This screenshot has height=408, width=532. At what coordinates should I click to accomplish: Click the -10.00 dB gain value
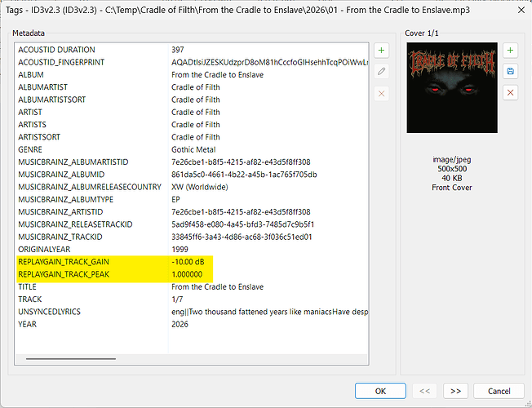[x=188, y=262]
